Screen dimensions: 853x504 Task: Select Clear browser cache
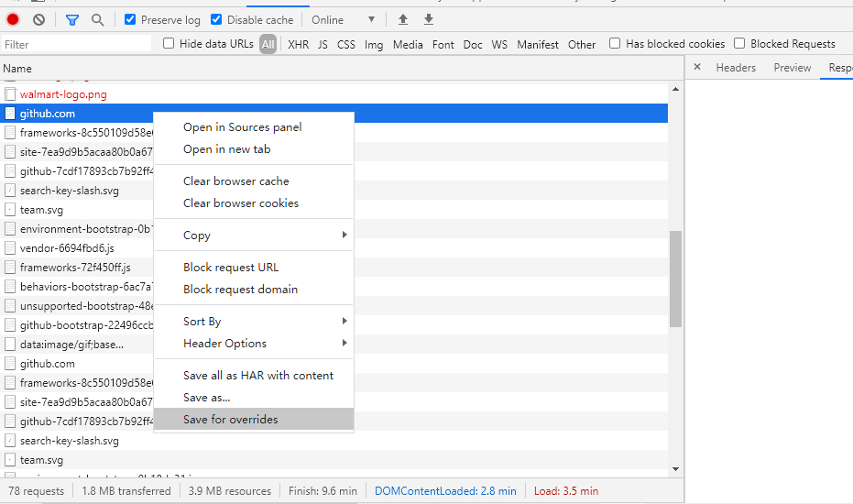tap(254, 181)
